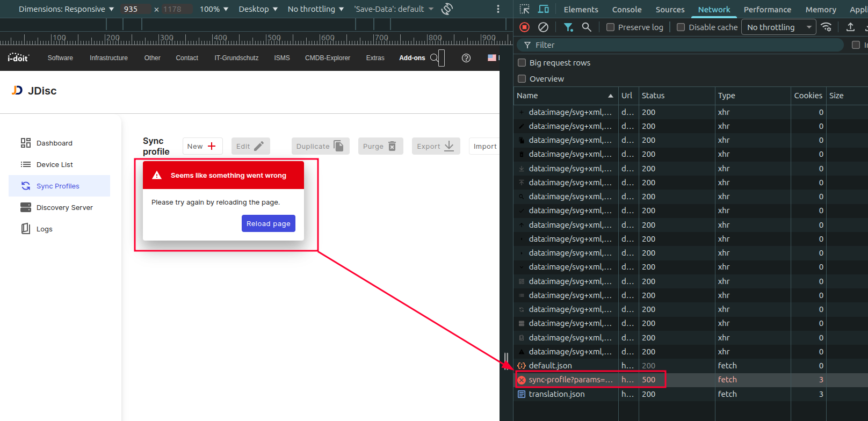
Task: Click the Reload page button
Action: coord(268,223)
